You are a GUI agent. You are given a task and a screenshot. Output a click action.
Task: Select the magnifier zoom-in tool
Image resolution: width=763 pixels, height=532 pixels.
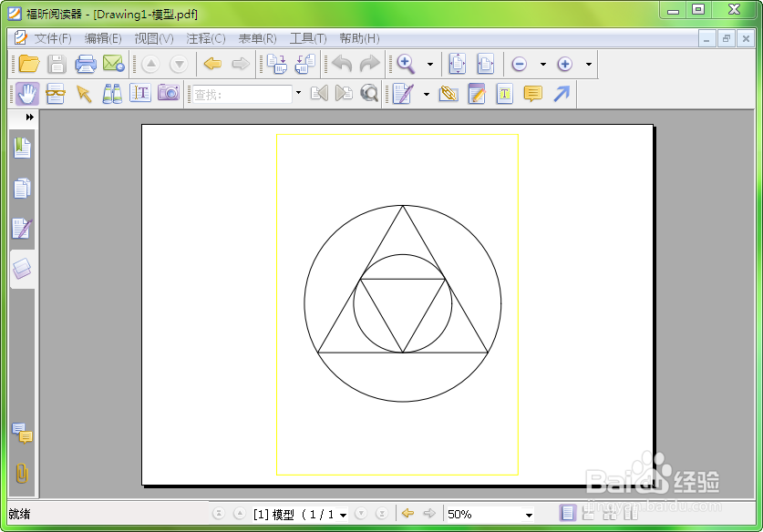click(406, 64)
